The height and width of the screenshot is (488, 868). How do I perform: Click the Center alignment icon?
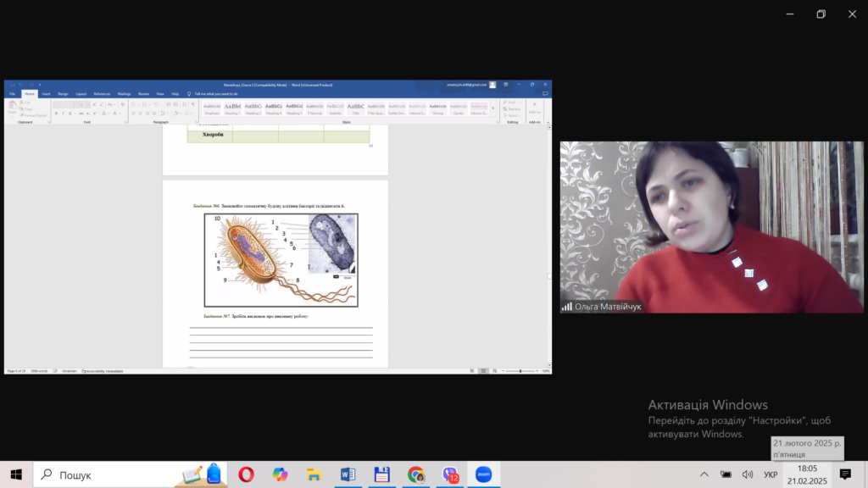(x=140, y=114)
